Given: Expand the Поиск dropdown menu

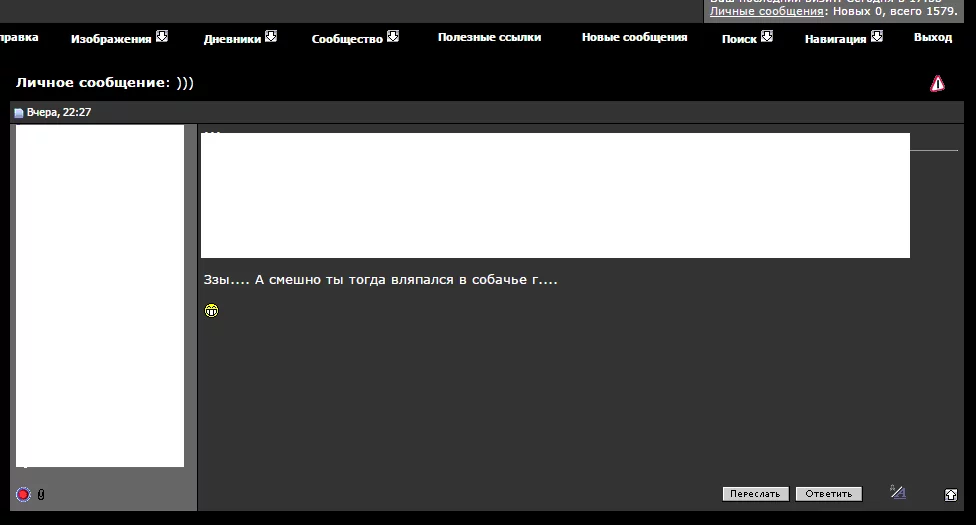Looking at the screenshot, I should point(747,38).
